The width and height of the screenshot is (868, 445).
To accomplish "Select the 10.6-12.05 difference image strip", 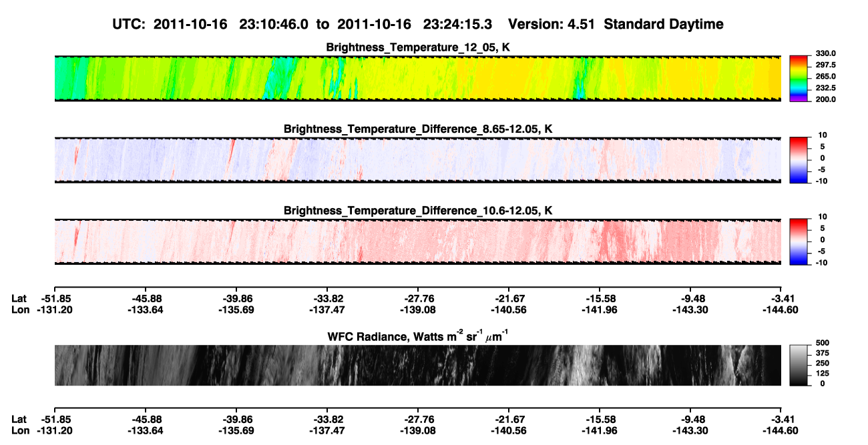I will [417, 242].
